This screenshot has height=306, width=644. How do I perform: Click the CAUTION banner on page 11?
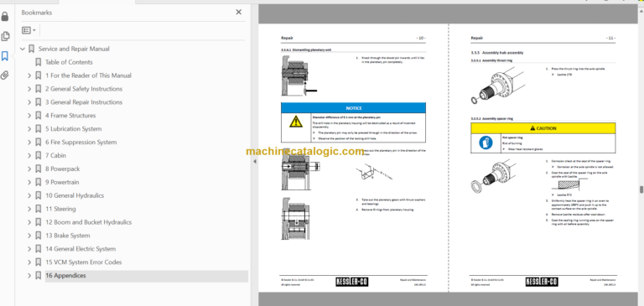point(543,128)
